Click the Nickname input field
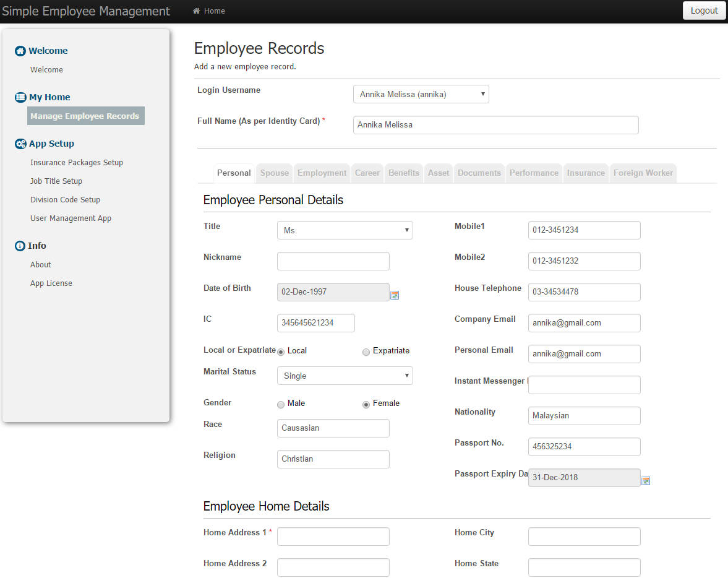Viewport: 728px width, 578px height. pyautogui.click(x=333, y=261)
